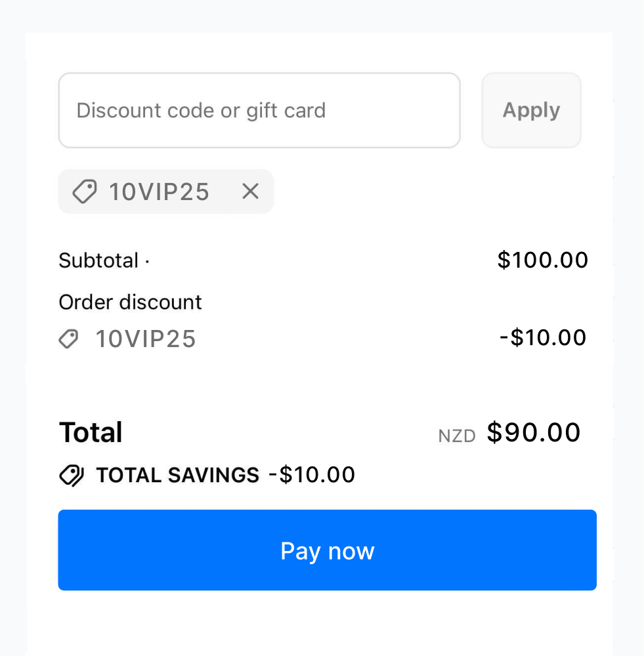Click the X inside the discount chip
644x656 pixels.
point(250,192)
